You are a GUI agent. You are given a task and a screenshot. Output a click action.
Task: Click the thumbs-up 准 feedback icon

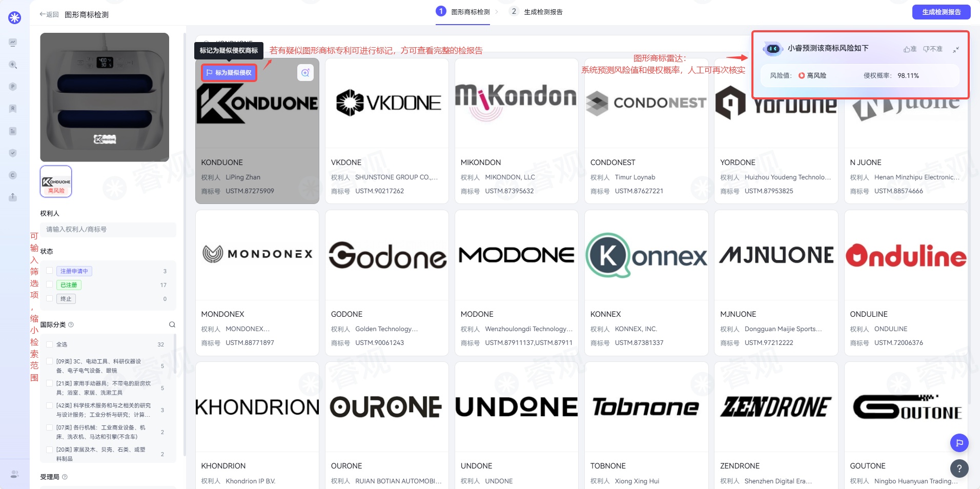[910, 49]
